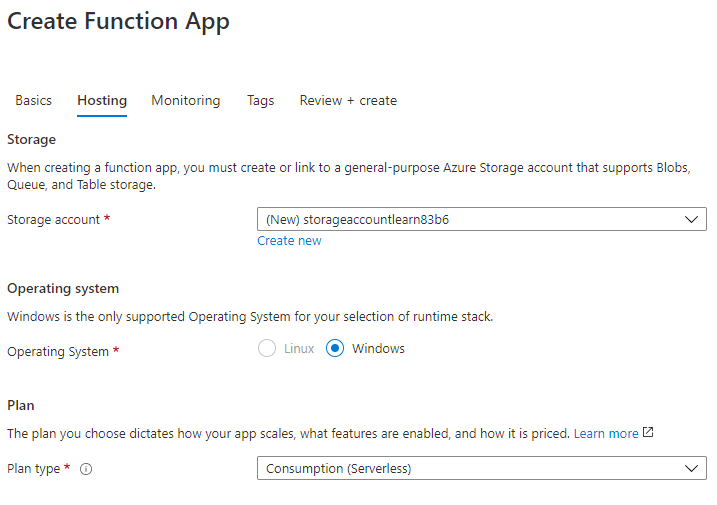Switch to the Basics tab
Screen dimensions: 717x505
(33, 101)
